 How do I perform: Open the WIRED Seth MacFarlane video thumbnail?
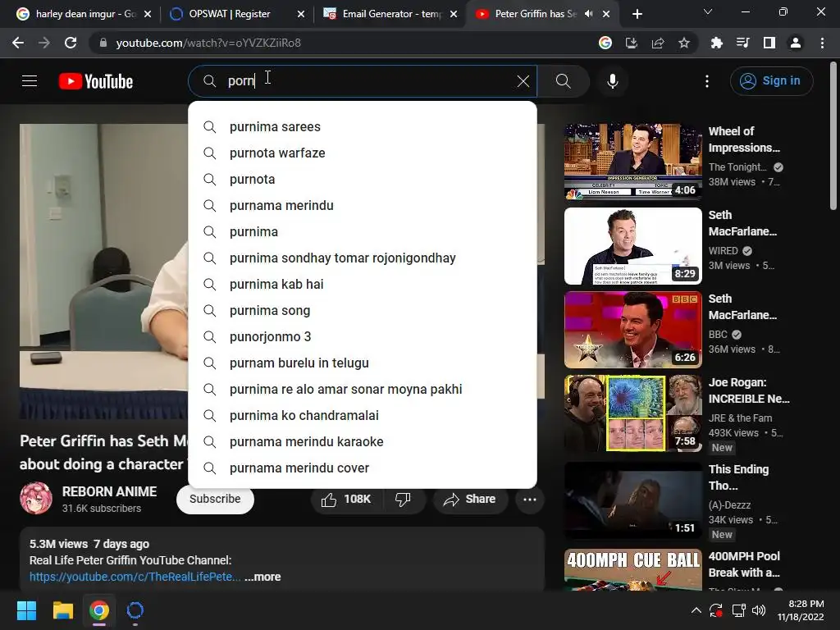point(632,246)
